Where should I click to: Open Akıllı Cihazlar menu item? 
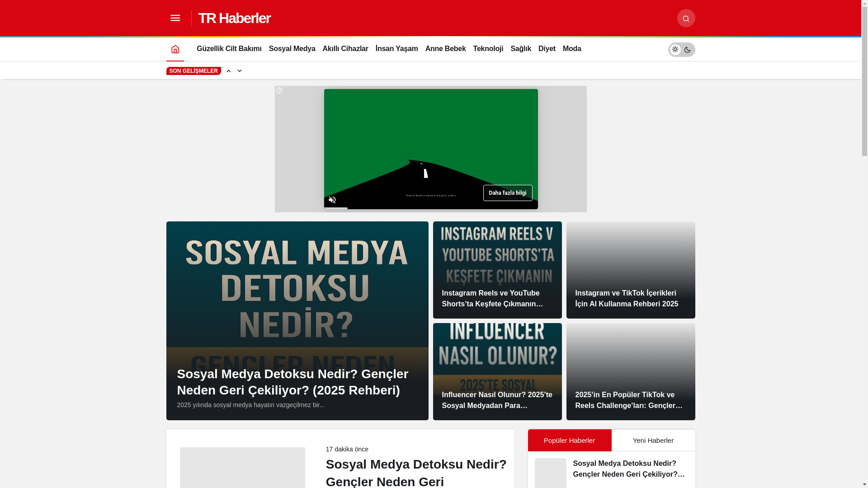345,49
